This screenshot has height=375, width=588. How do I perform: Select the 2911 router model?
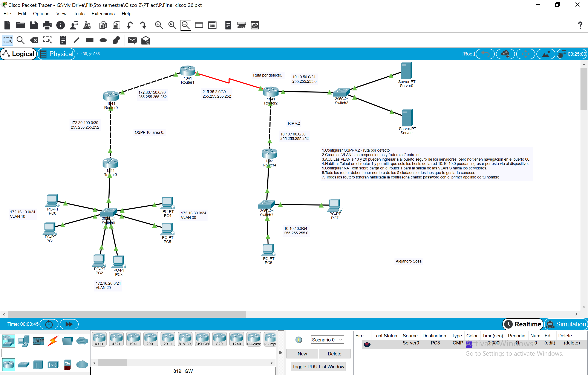click(x=168, y=339)
